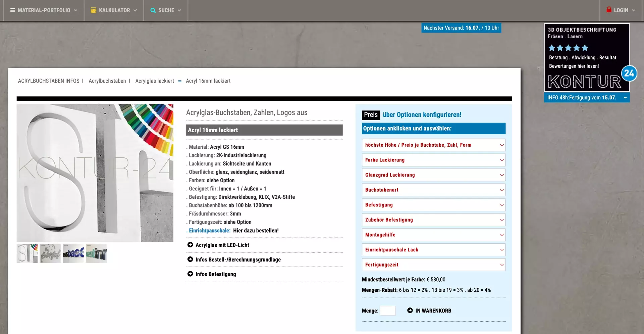The height and width of the screenshot is (334, 644).
Task: Expand höchste Höhe / Preis je Buchstabe dropdown
Action: coord(434,145)
